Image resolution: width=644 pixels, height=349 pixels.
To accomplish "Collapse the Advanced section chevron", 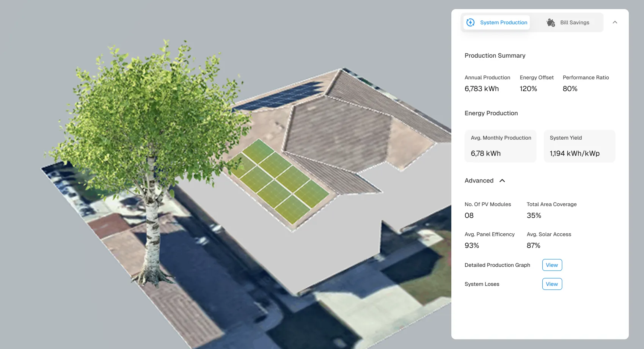I will point(502,181).
